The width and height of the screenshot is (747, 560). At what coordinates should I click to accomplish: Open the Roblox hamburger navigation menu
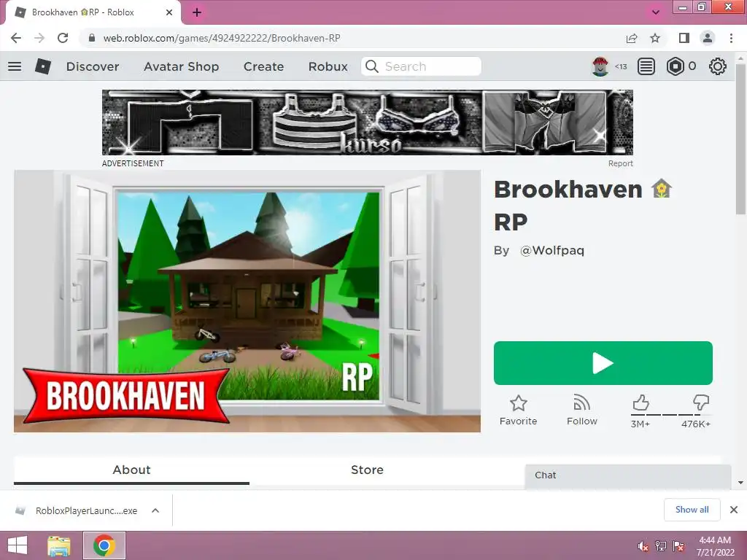[15, 66]
